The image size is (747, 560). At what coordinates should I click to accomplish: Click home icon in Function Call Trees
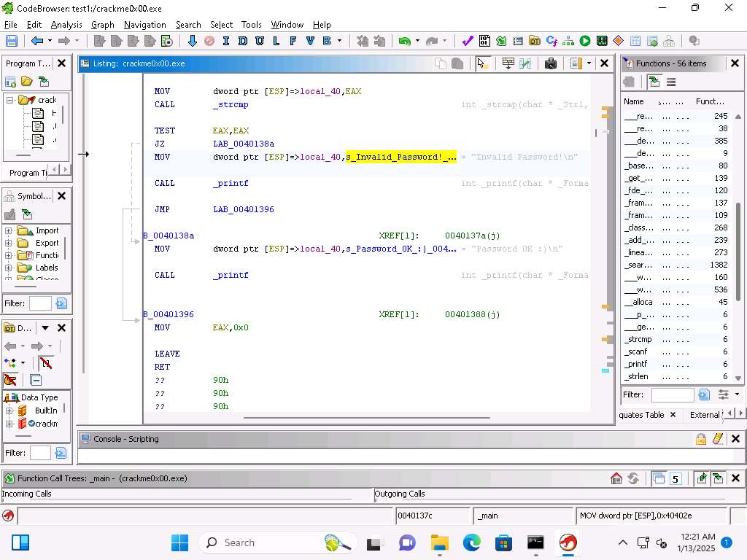coord(616,478)
